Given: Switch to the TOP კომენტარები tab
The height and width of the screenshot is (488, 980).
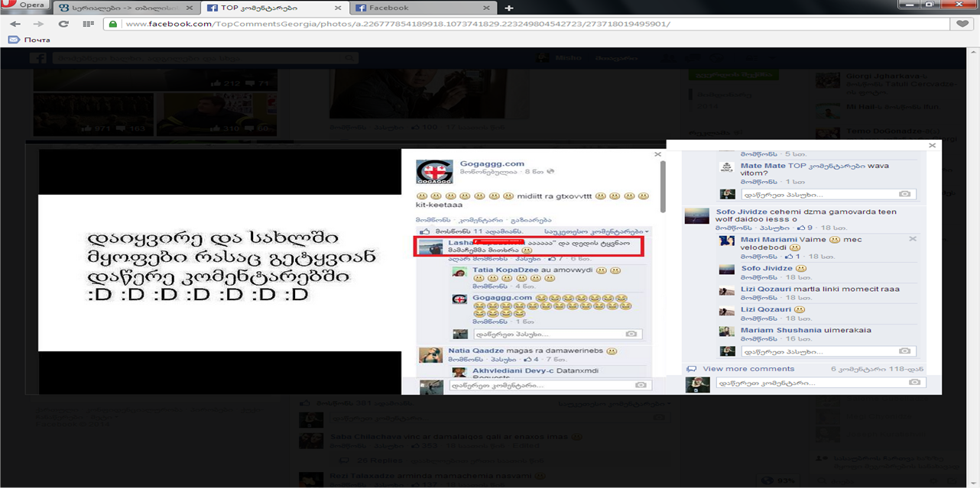Looking at the screenshot, I should (x=277, y=8).
